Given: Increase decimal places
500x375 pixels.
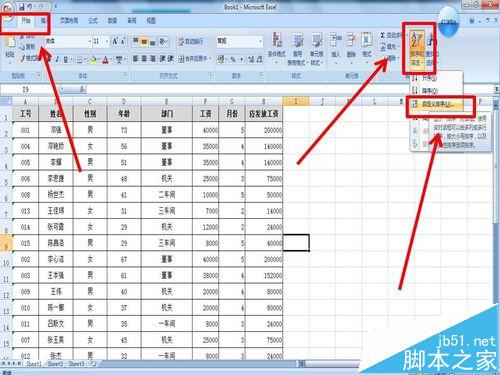Looking at the screenshot, I should 251,59.
